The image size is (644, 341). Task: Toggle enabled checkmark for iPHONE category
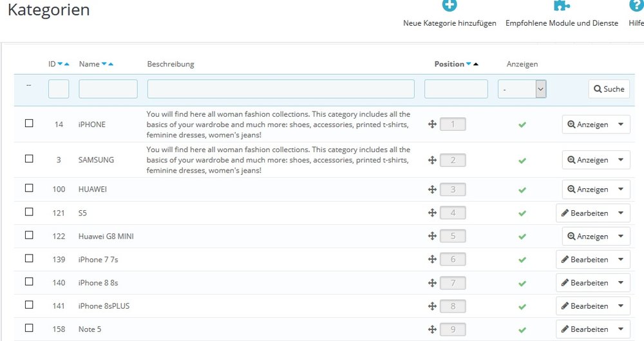click(x=522, y=124)
